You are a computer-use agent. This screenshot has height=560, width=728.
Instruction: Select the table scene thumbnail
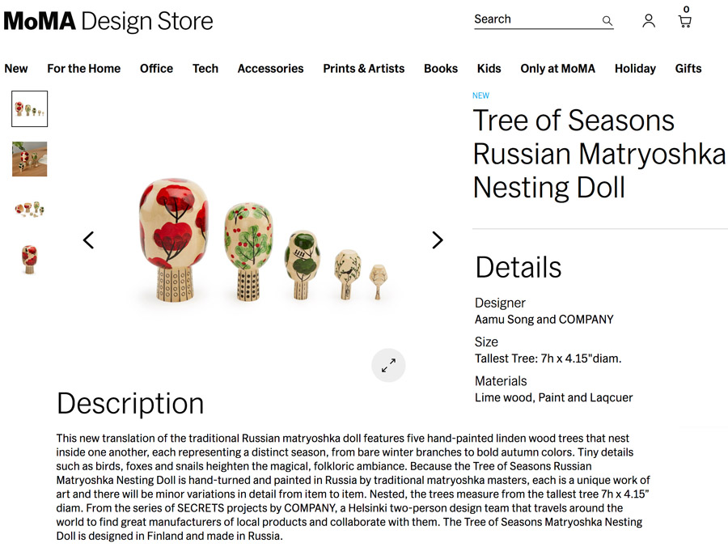(30, 159)
